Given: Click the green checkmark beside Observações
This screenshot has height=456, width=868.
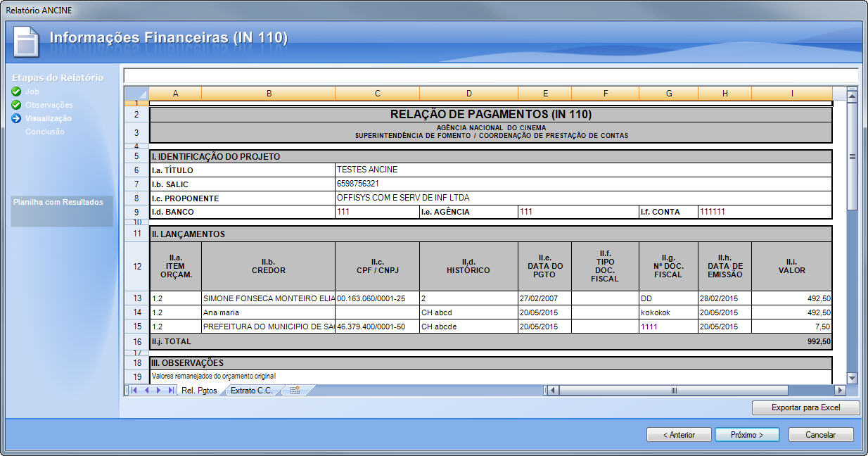Looking at the screenshot, I should click(16, 105).
